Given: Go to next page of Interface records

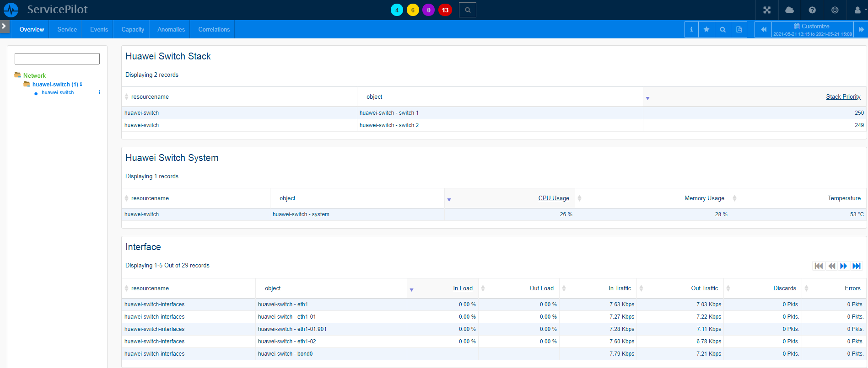Looking at the screenshot, I should (x=843, y=266).
